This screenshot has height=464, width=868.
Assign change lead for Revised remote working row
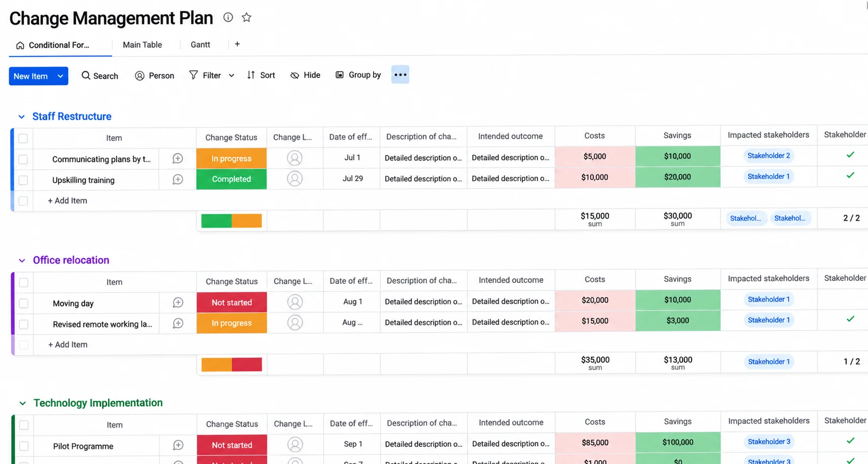point(295,323)
